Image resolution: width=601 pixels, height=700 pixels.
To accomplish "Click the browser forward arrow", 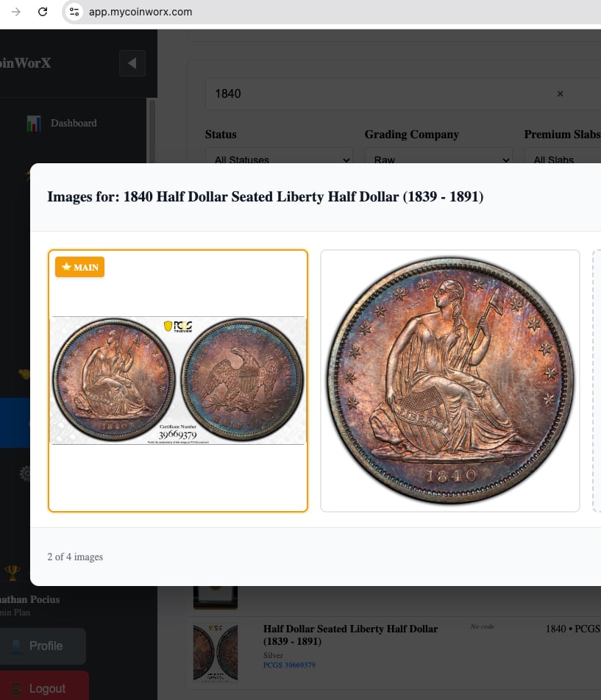I will 15,12.
